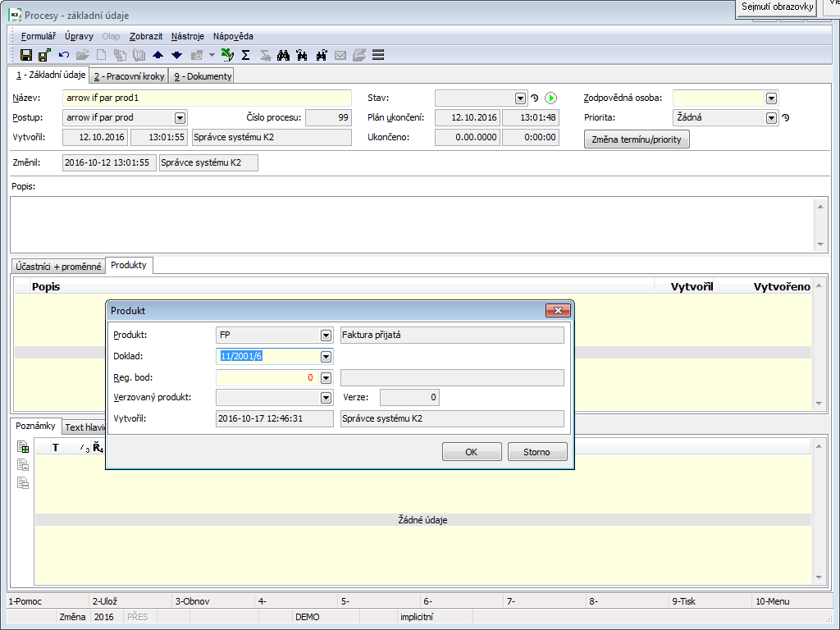Image resolution: width=840 pixels, height=630 pixels.
Task: Click the Sigma sum toolbar icon
Action: pos(245,55)
